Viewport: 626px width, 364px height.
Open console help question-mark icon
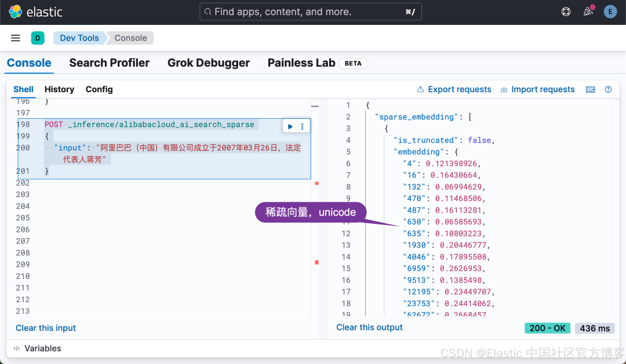coord(608,89)
